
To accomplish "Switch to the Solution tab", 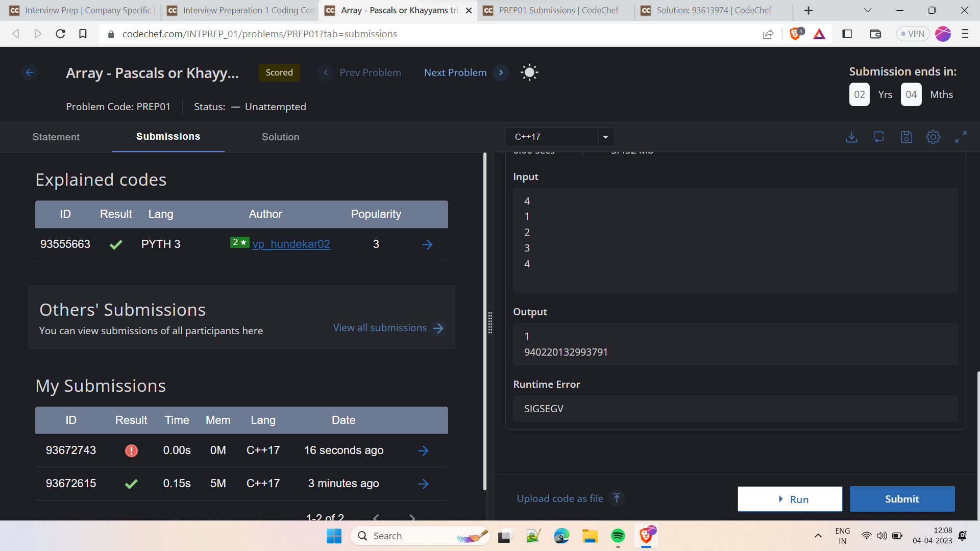I will (280, 137).
